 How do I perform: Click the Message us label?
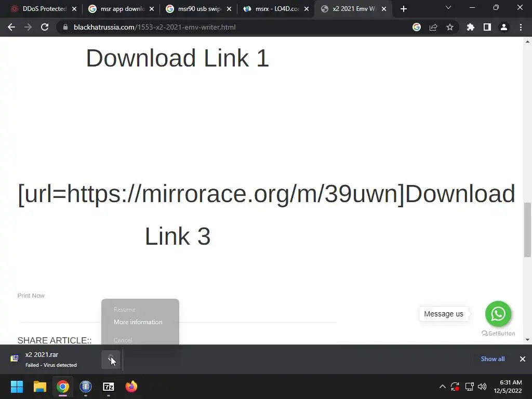[444, 314]
